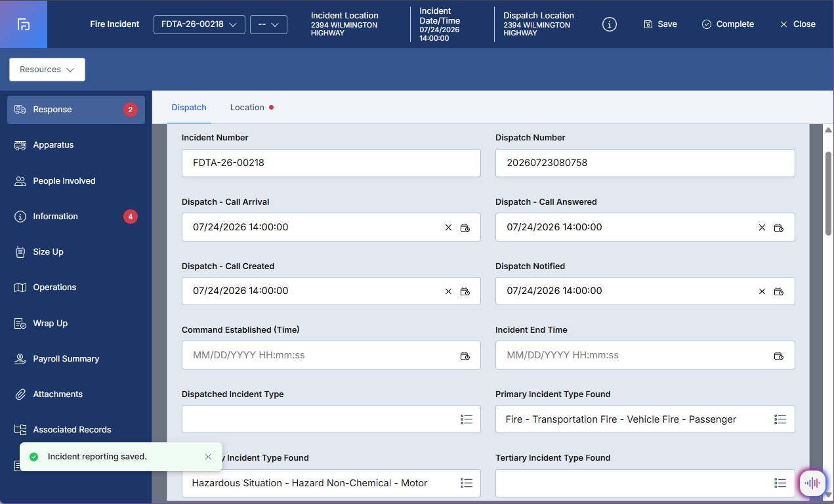Image resolution: width=834 pixels, height=504 pixels.
Task: Open list picker for Primary Incident Type Found
Action: click(780, 419)
